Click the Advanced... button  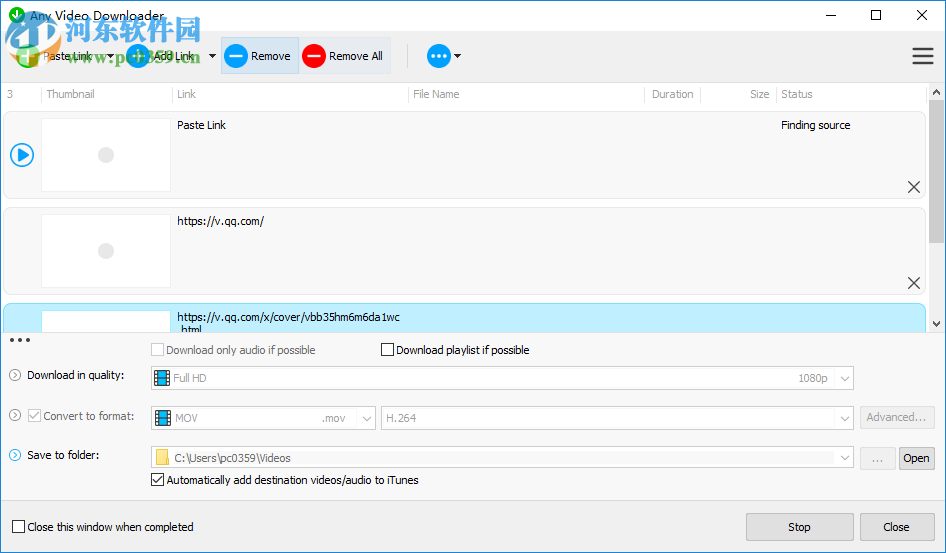pos(897,417)
